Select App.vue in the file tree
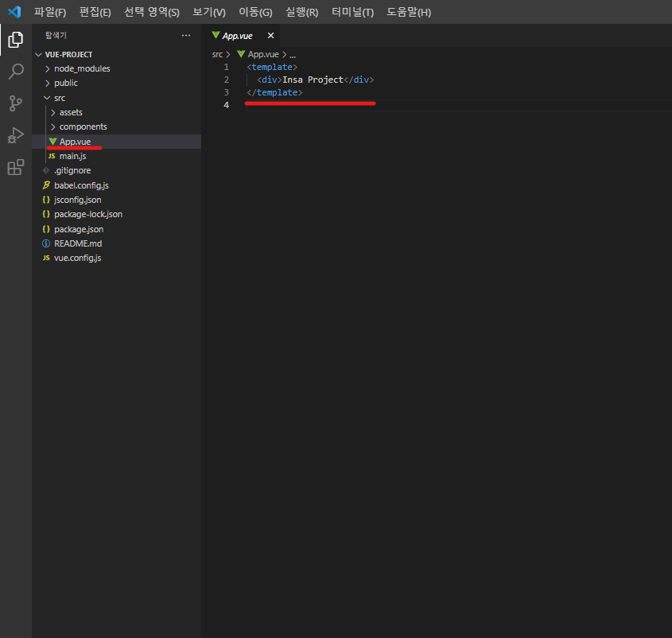The width and height of the screenshot is (672, 638). point(116,142)
